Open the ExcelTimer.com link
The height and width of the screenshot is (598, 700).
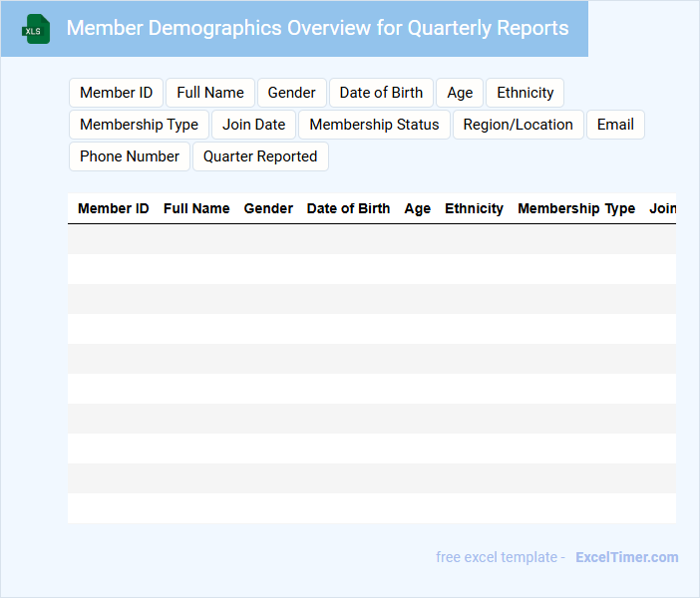point(626,557)
